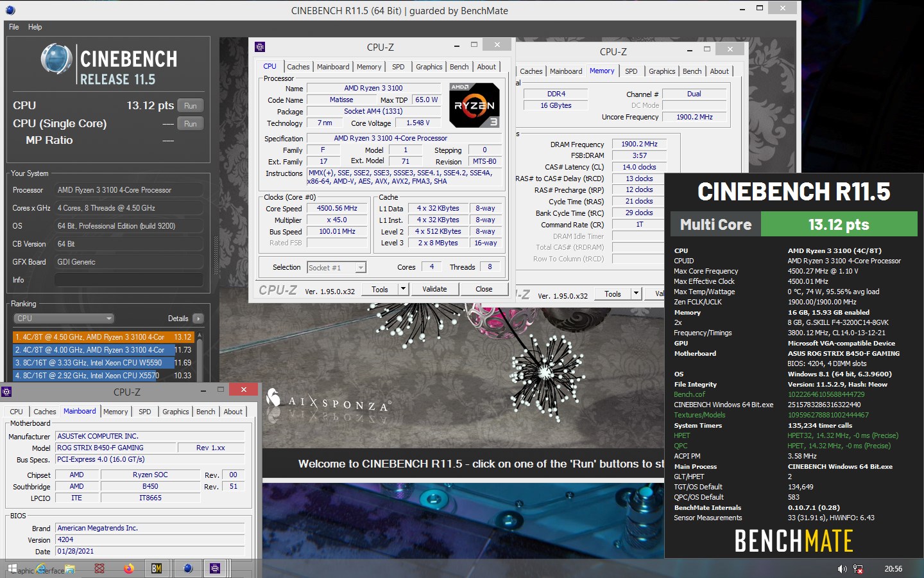Open network status tray icon
The width and height of the screenshot is (924, 578).
(858, 569)
